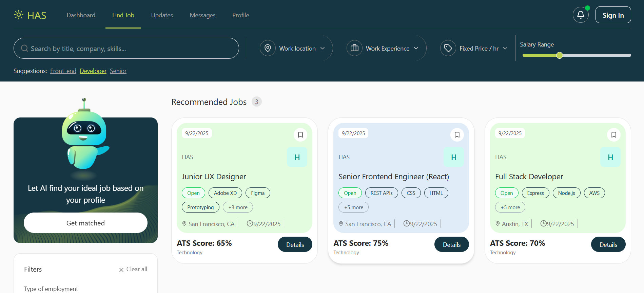Click the Junior UX Designer company avatar

tap(297, 157)
